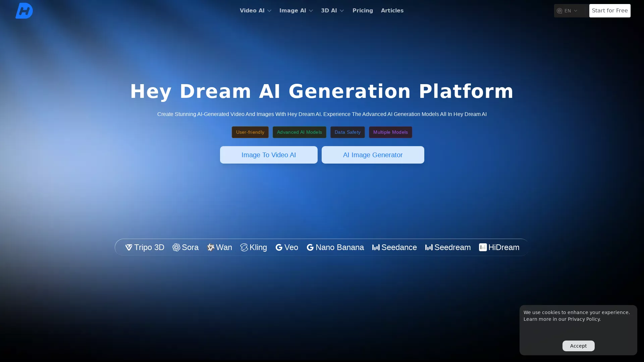
Task: Select the Wan model icon
Action: pos(211,247)
